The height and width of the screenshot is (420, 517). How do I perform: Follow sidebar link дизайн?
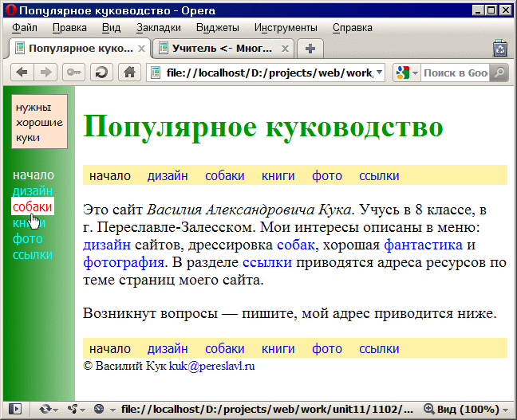(x=33, y=190)
